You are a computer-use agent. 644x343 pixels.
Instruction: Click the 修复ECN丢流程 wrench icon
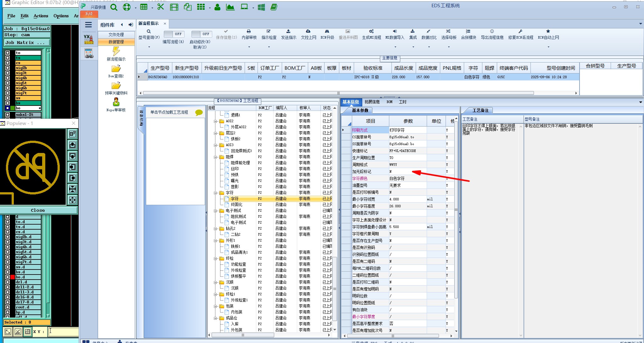[520, 31]
